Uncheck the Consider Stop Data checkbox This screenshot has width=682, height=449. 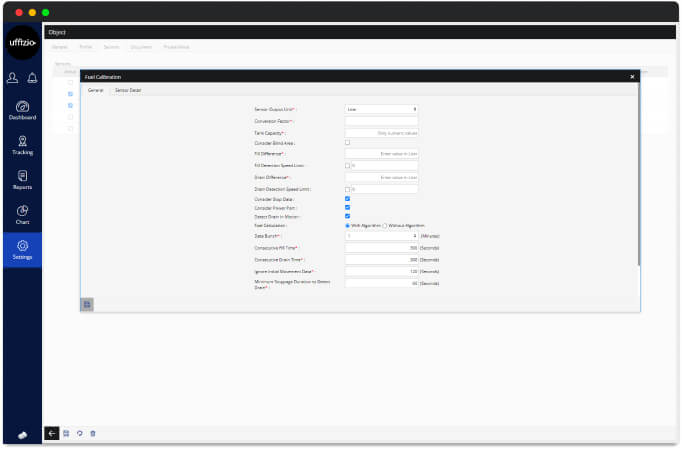pos(348,199)
